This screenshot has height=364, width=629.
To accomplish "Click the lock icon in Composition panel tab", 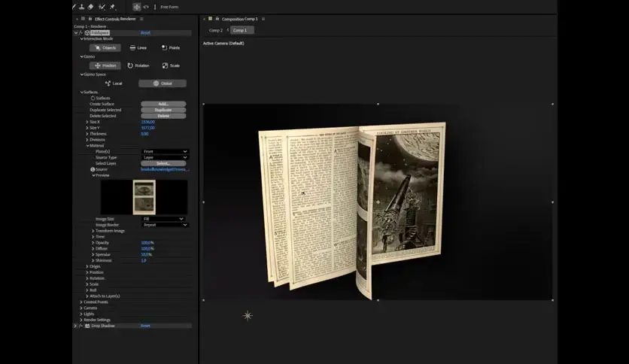I will (217, 19).
